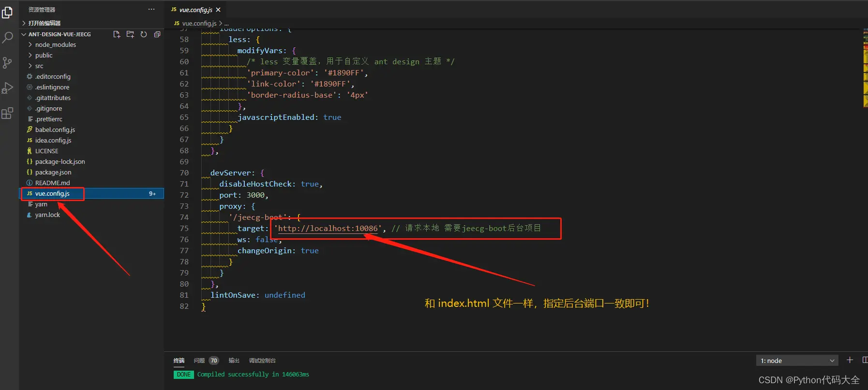Switch to the 输出 panel tab
Screen dimensions: 868x390
click(234, 361)
